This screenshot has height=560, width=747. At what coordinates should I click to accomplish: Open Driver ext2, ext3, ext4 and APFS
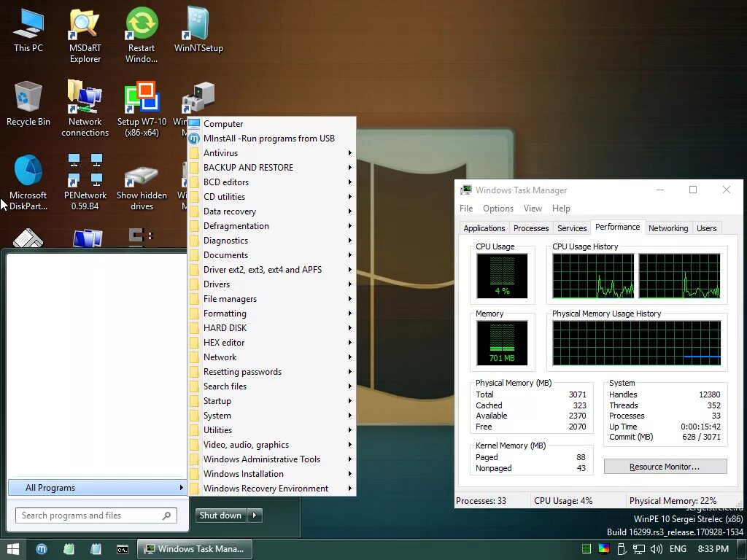271,270
